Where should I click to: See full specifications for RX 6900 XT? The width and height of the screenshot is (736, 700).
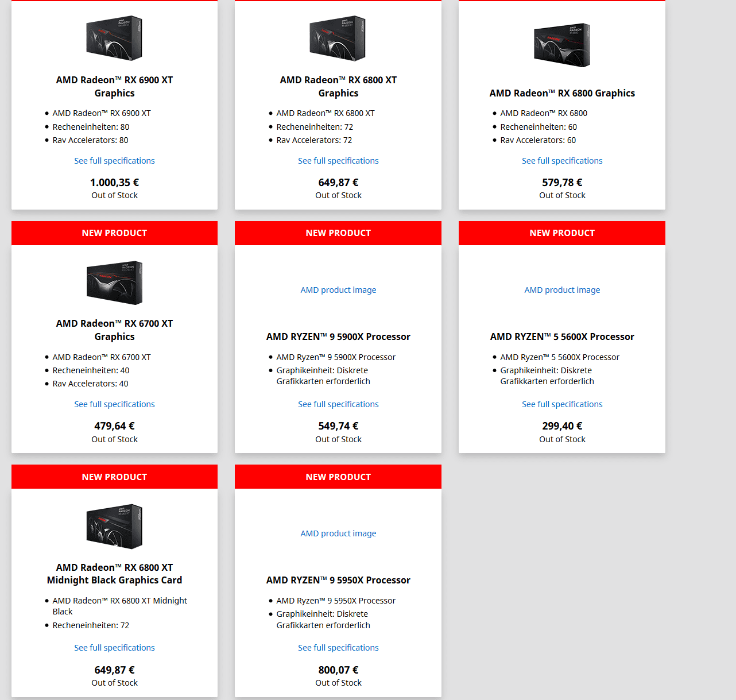(114, 161)
